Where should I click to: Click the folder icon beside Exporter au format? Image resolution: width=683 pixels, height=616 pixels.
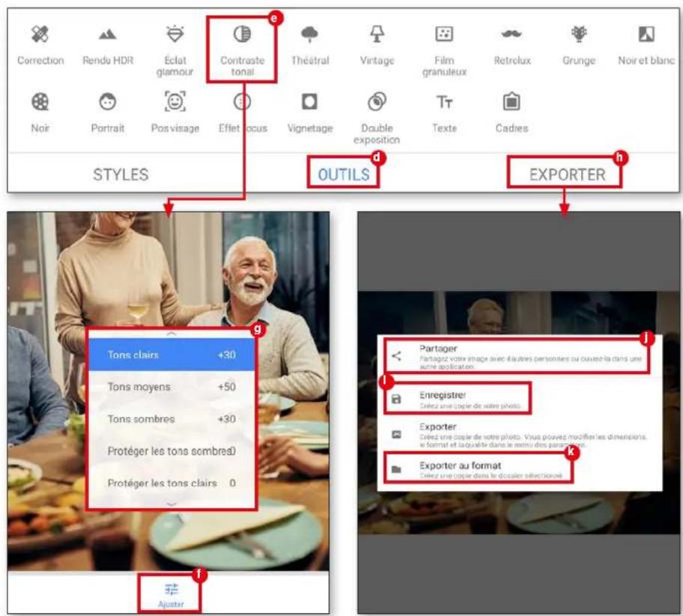[x=396, y=469]
